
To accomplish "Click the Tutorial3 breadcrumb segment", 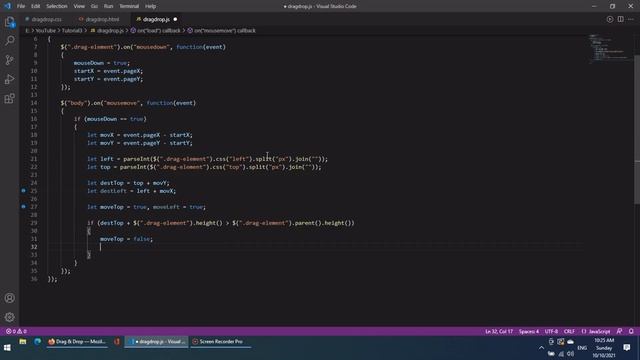I will [x=72, y=31].
